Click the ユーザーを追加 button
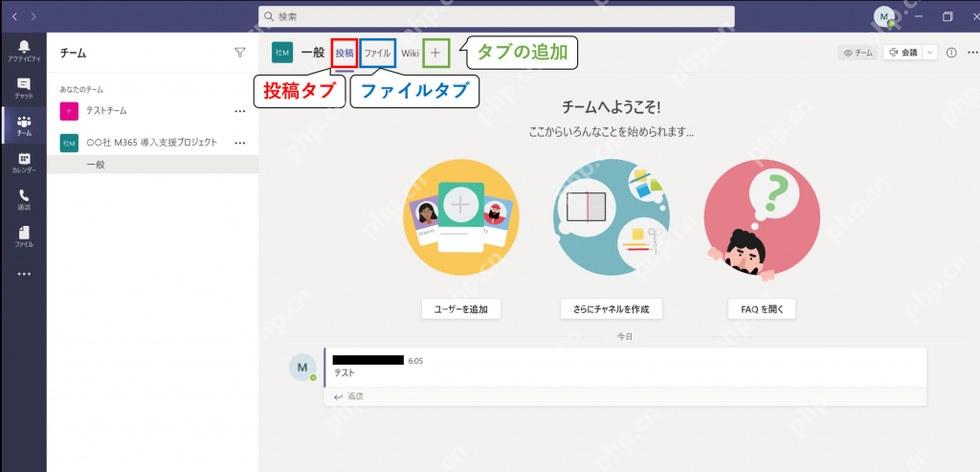Image resolution: width=980 pixels, height=472 pixels. pyautogui.click(x=461, y=309)
